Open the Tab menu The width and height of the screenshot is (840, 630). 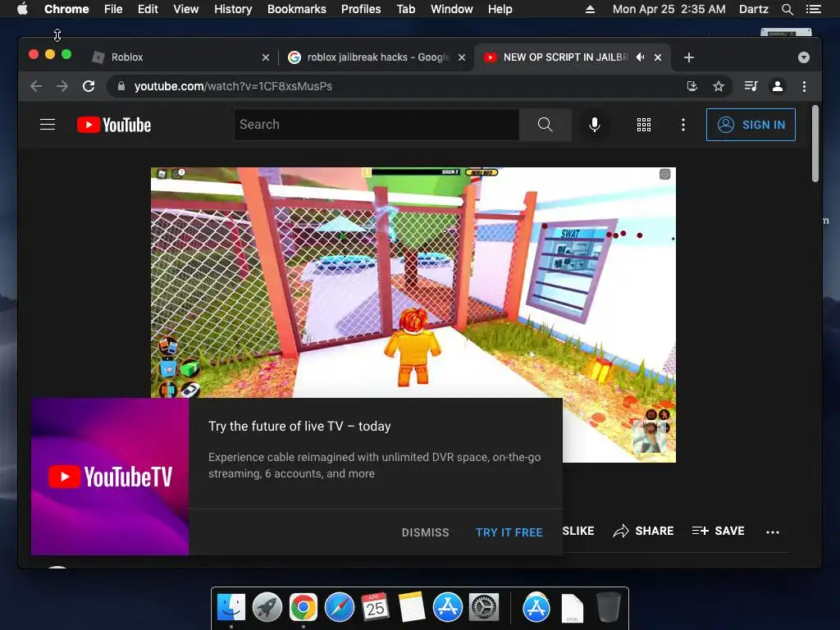pos(405,9)
